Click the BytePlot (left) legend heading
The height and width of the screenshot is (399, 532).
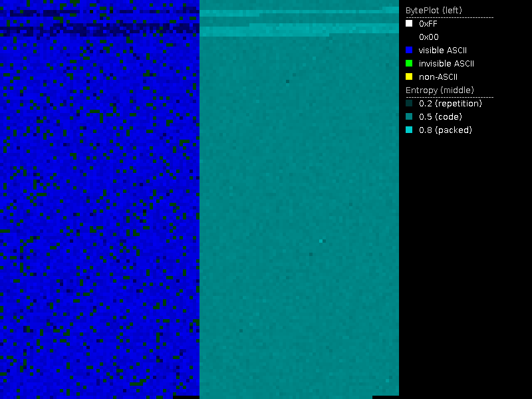pos(434,10)
